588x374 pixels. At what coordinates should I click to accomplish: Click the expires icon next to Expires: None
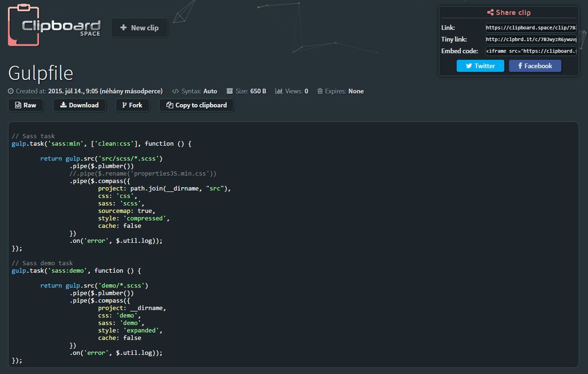[x=320, y=91]
